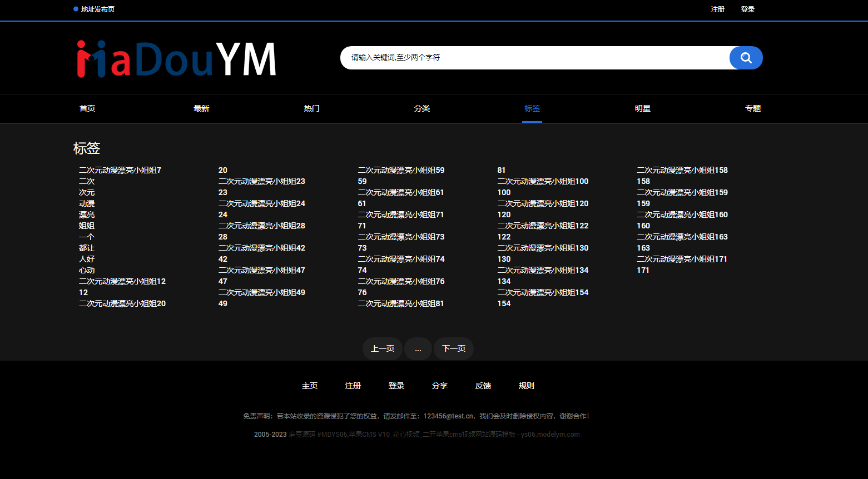This screenshot has height=479, width=868.
Task: Click the blue dot beside 地址发布页
Action: pyautogui.click(x=75, y=9)
